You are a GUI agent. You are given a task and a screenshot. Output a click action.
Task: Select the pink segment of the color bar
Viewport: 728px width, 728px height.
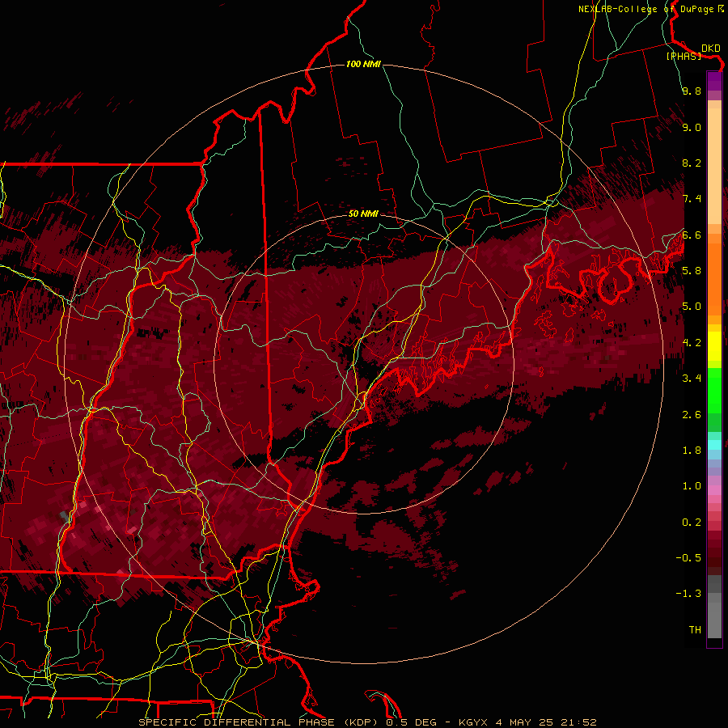(714, 490)
